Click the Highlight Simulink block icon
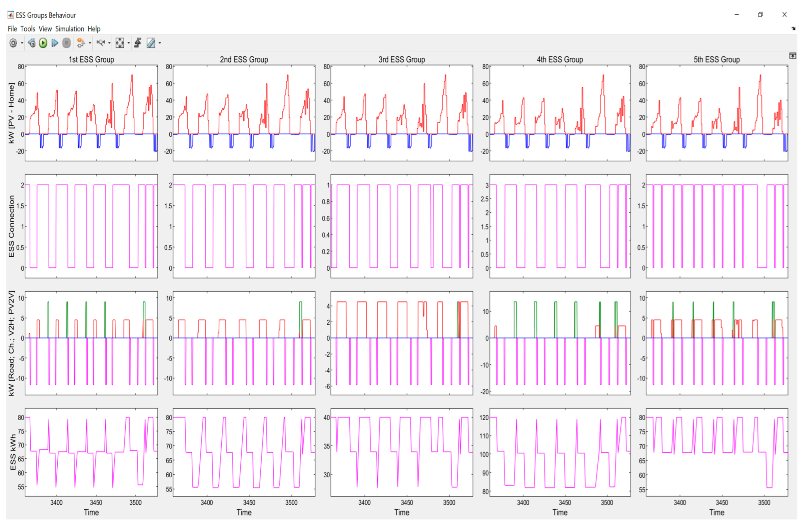This screenshot has width=807, height=532. point(81,43)
